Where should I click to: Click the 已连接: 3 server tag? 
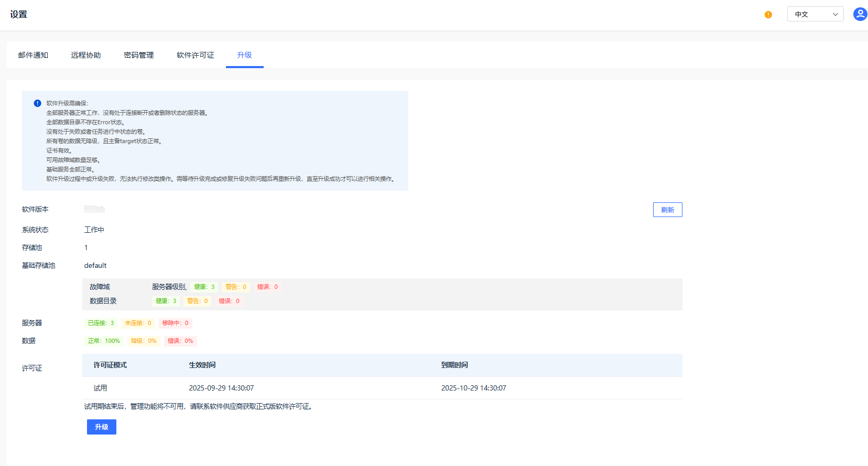(101, 323)
